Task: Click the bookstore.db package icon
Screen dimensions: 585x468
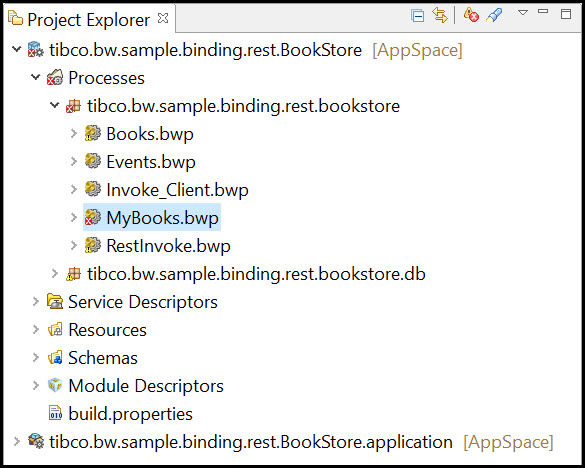Action: [73, 274]
